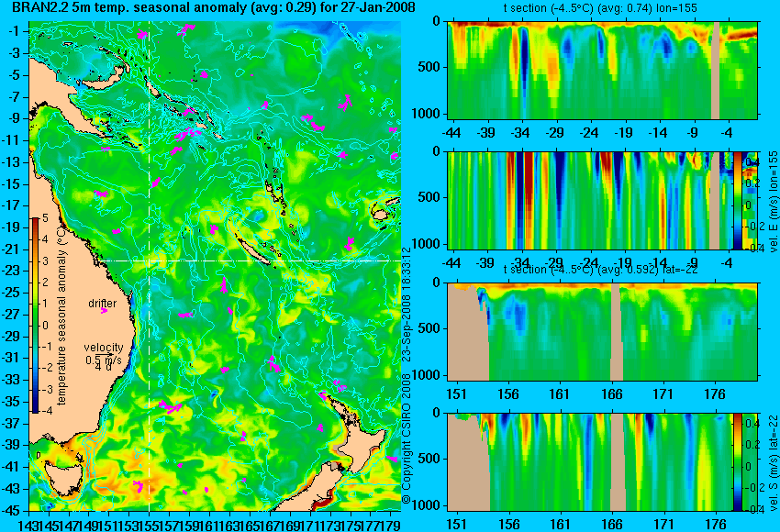Click the '176' tick under the lat=-22 temperature section
Screen dimensions: 780x532
coord(716,393)
